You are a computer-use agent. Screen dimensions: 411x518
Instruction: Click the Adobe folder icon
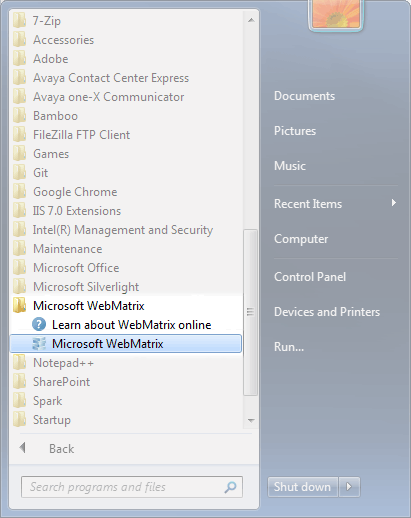coord(19,59)
